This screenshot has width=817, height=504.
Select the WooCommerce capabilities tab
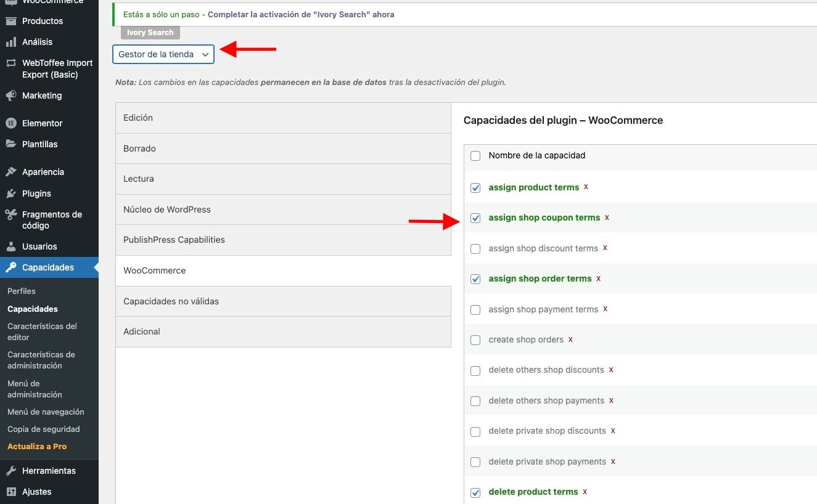284,270
